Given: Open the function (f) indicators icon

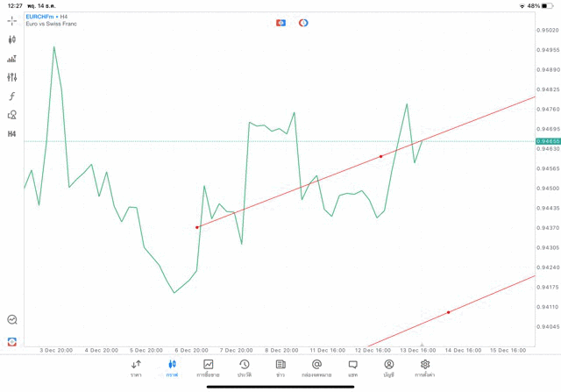Looking at the screenshot, I should (x=12, y=96).
